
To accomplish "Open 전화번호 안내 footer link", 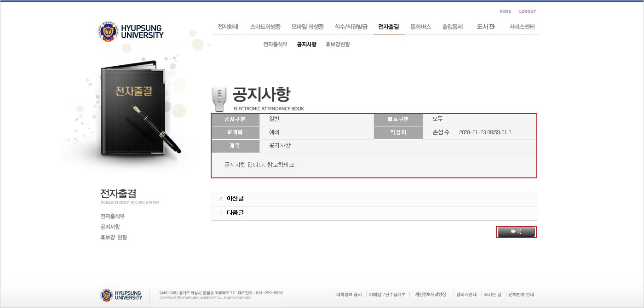I will (x=522, y=295).
